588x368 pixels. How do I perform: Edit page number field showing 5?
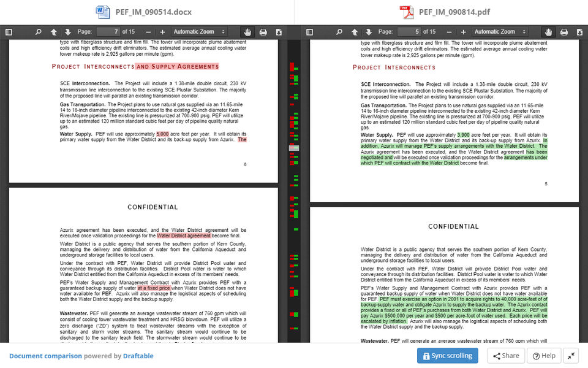coord(409,32)
